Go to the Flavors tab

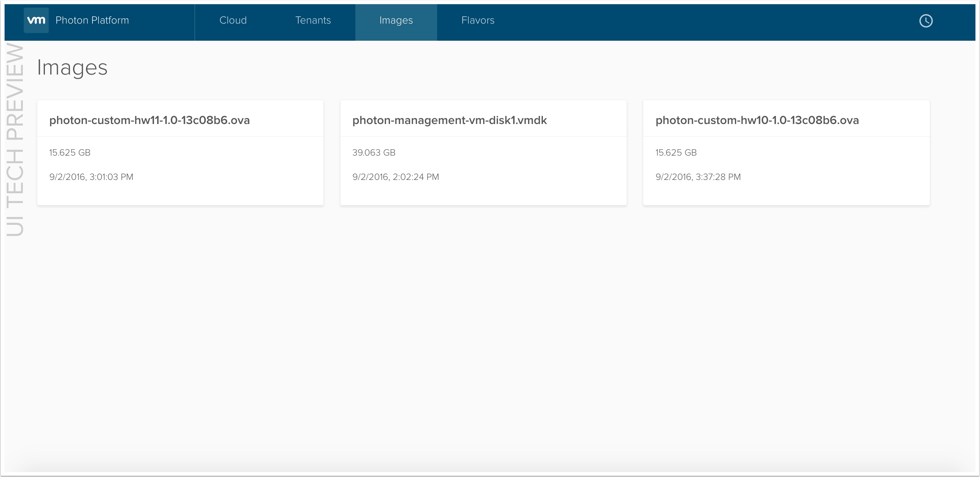click(x=478, y=21)
